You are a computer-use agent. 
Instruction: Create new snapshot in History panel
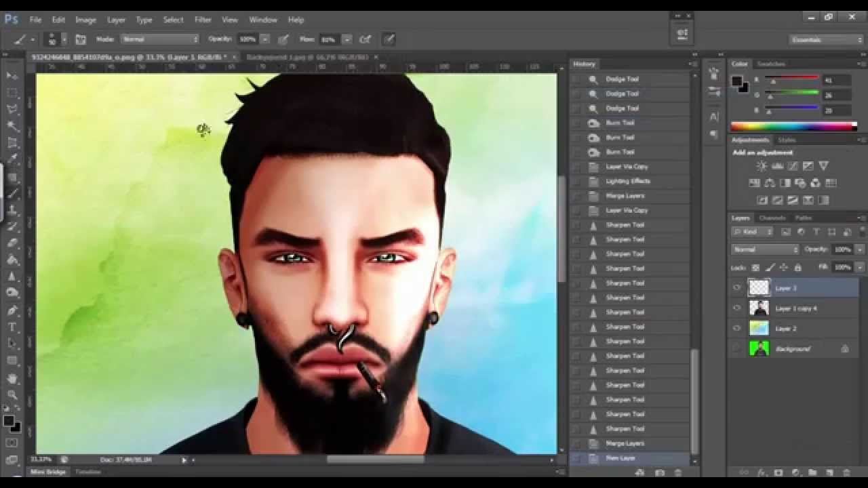(660, 472)
